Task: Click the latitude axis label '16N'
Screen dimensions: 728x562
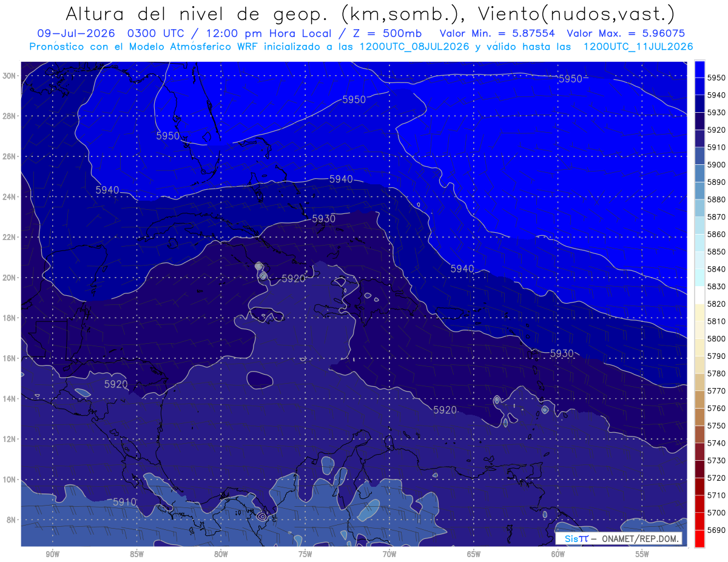Action: pyautogui.click(x=10, y=358)
